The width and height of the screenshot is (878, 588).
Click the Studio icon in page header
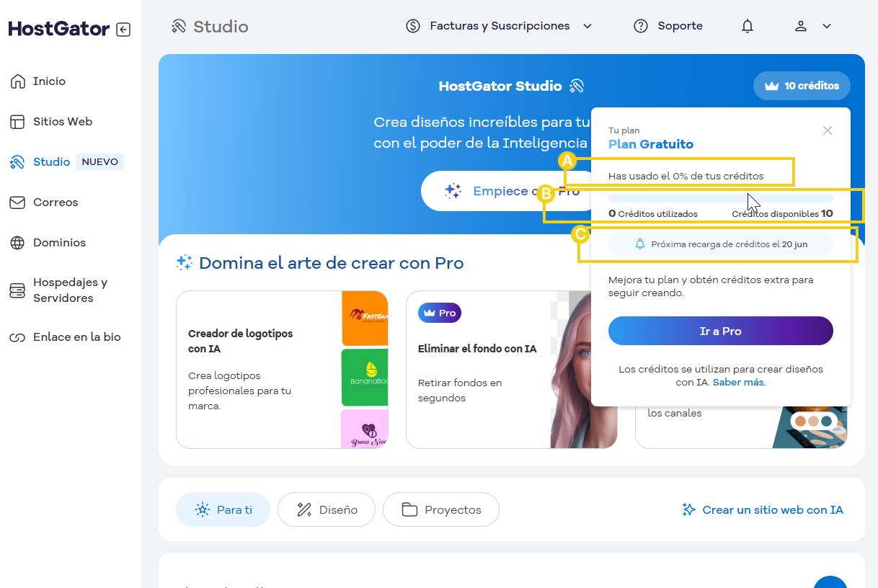pos(179,27)
